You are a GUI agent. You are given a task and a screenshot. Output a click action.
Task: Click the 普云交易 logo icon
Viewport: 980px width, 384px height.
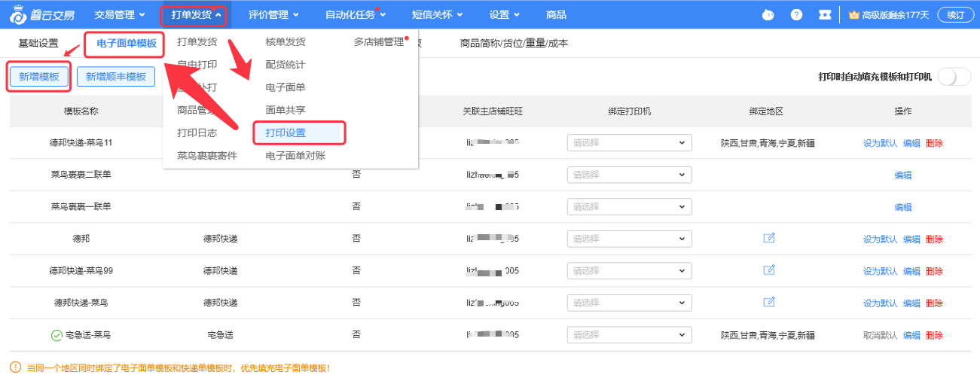click(x=19, y=14)
